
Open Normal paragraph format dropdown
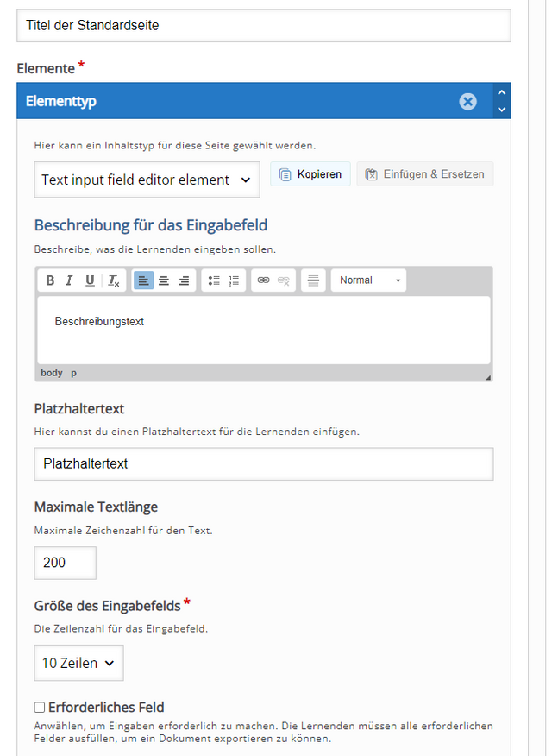368,280
